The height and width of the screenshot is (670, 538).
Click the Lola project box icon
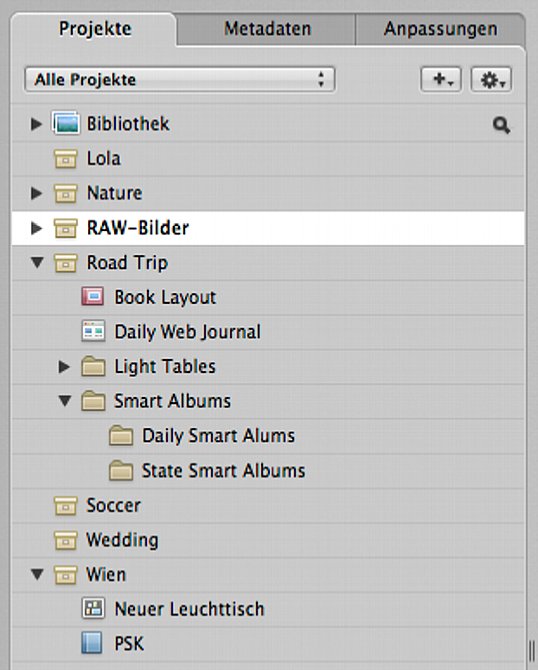[x=66, y=159]
